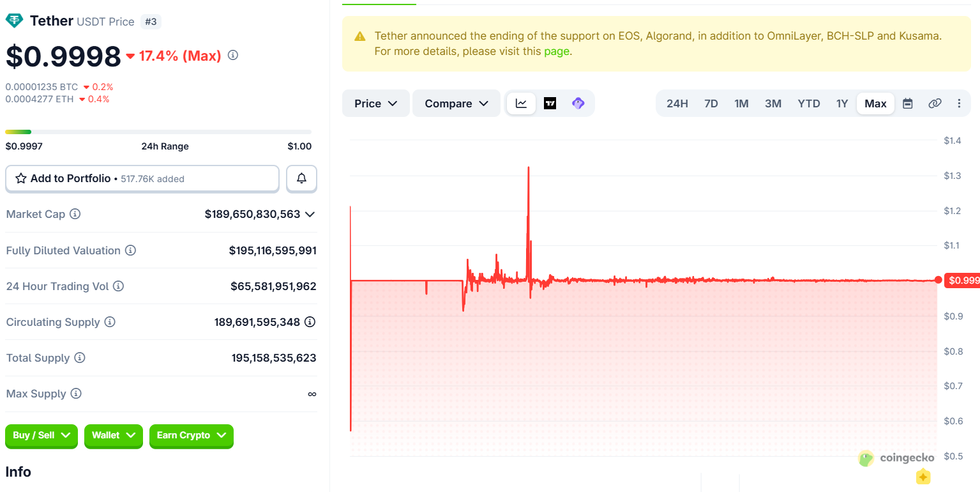This screenshot has width=980, height=492.
Task: Select the line chart view icon
Action: coord(522,104)
